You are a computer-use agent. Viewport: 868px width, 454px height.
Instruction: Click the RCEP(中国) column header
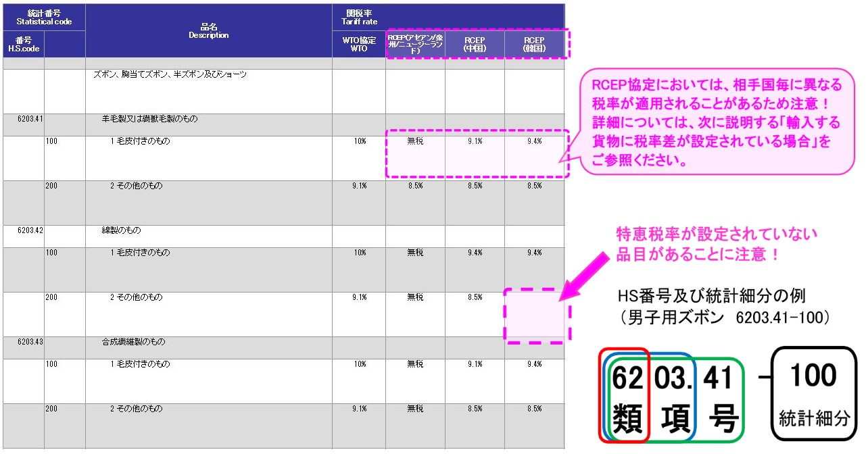(475, 43)
